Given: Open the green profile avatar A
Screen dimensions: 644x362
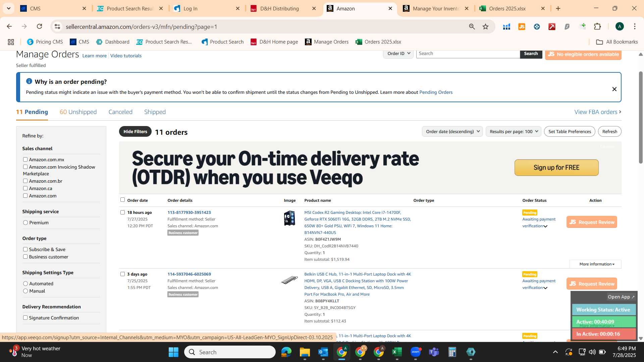Looking at the screenshot, I should pos(620,26).
